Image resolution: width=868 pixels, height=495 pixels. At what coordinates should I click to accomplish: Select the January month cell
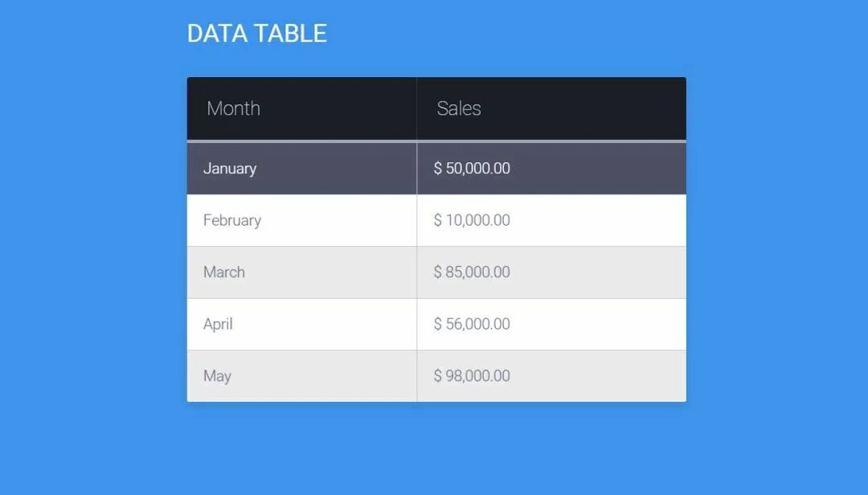click(301, 168)
